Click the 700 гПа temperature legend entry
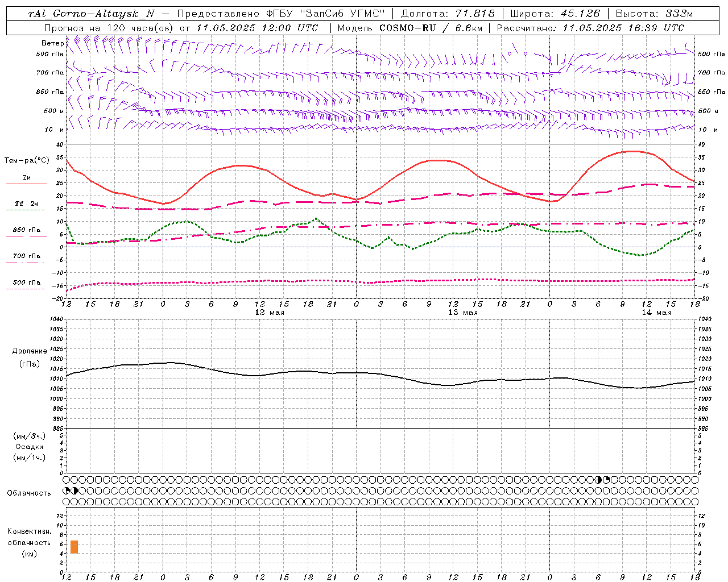The height and width of the screenshot is (582, 728). click(x=26, y=259)
